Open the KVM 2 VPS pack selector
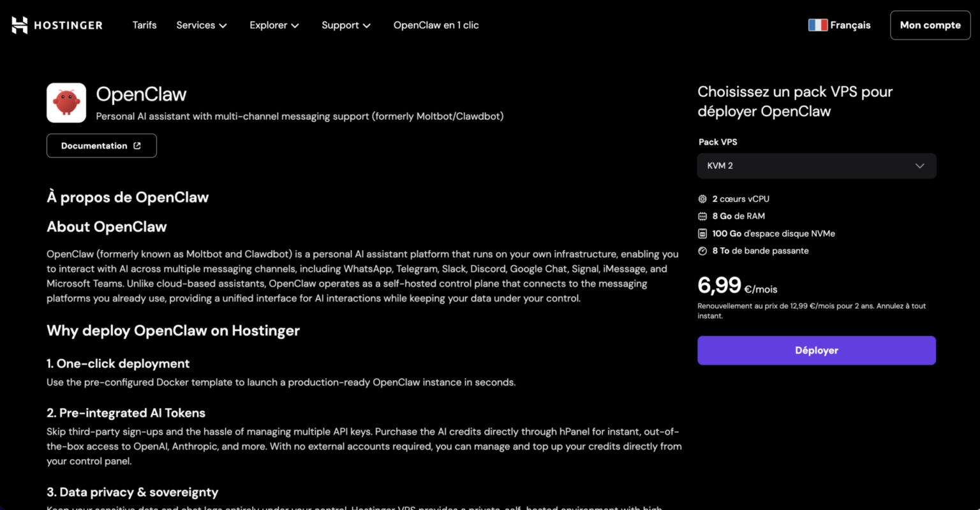Viewport: 980px width, 510px height. [x=817, y=166]
